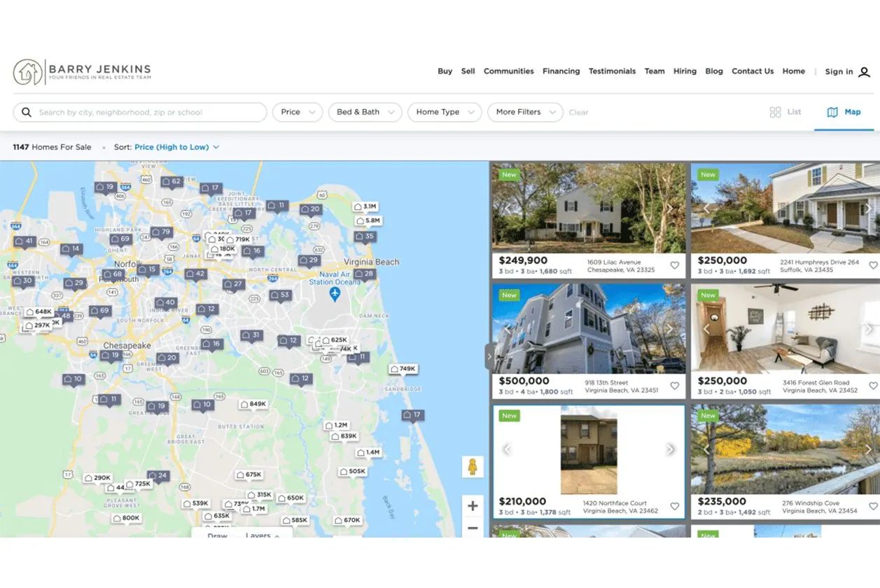Select the 5.8M map price marker
This screenshot has height=588, width=880.
(x=368, y=221)
